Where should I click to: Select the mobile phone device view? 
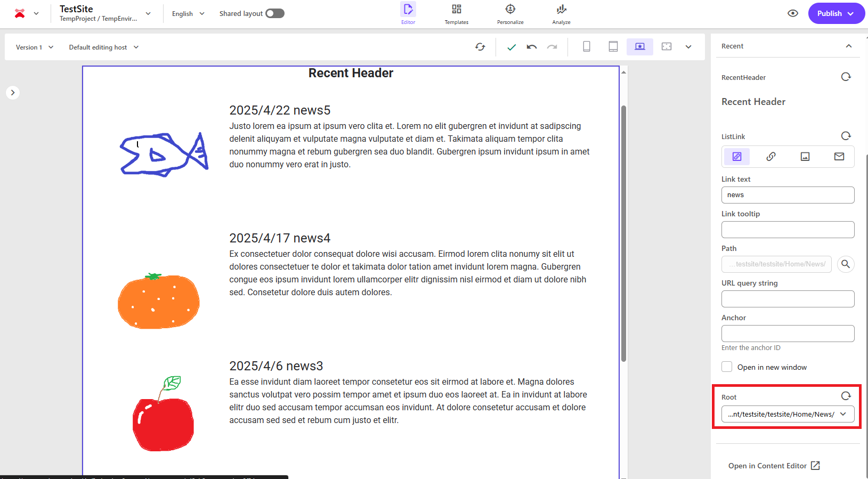click(x=587, y=47)
